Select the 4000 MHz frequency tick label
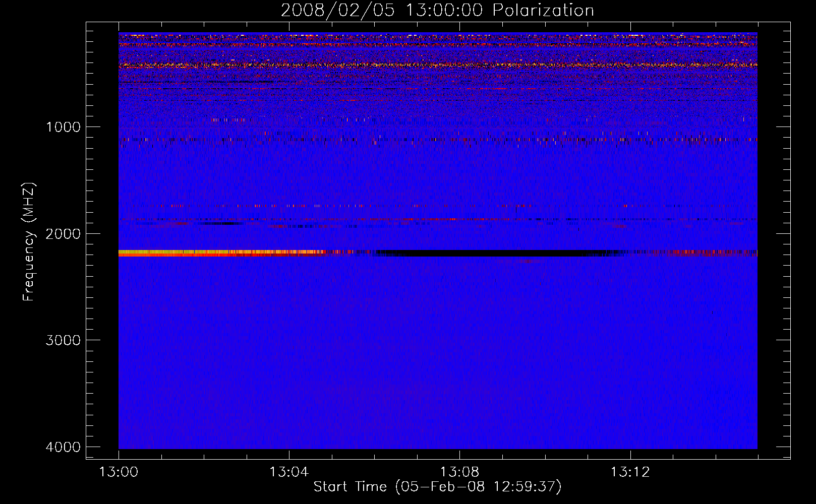Viewport: 816px width, 504px height. click(x=63, y=447)
